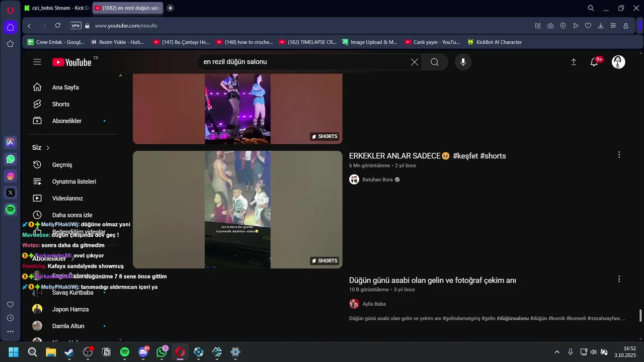Show hidden system tray icons
The image size is (644, 362).
[557, 352]
